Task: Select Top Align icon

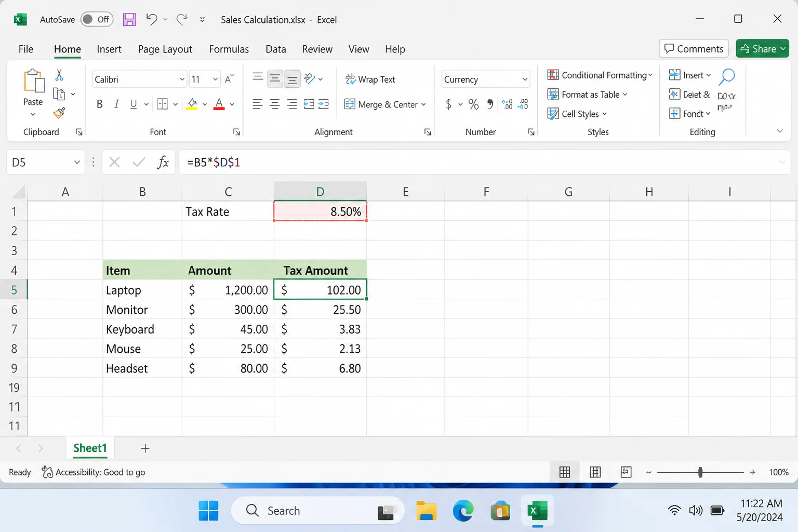Action: pyautogui.click(x=258, y=78)
